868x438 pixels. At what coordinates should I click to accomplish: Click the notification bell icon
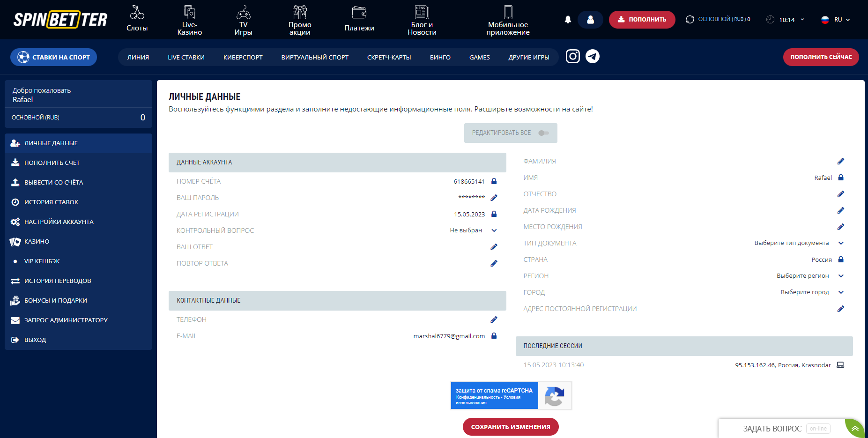click(x=568, y=20)
